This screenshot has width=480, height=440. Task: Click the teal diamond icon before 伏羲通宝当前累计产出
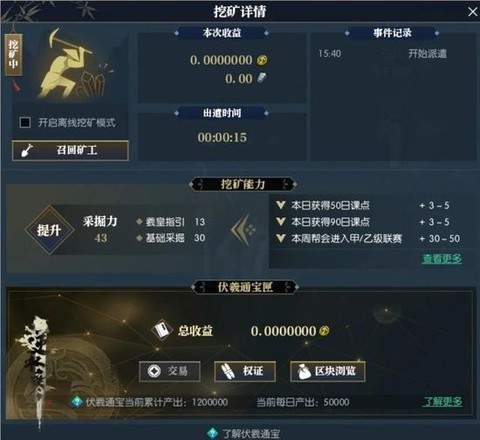77,401
